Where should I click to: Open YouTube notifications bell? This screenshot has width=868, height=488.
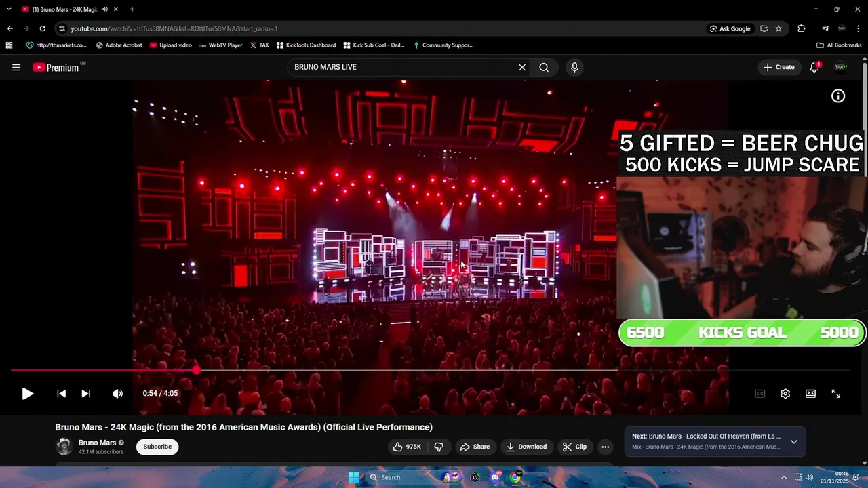click(x=814, y=67)
